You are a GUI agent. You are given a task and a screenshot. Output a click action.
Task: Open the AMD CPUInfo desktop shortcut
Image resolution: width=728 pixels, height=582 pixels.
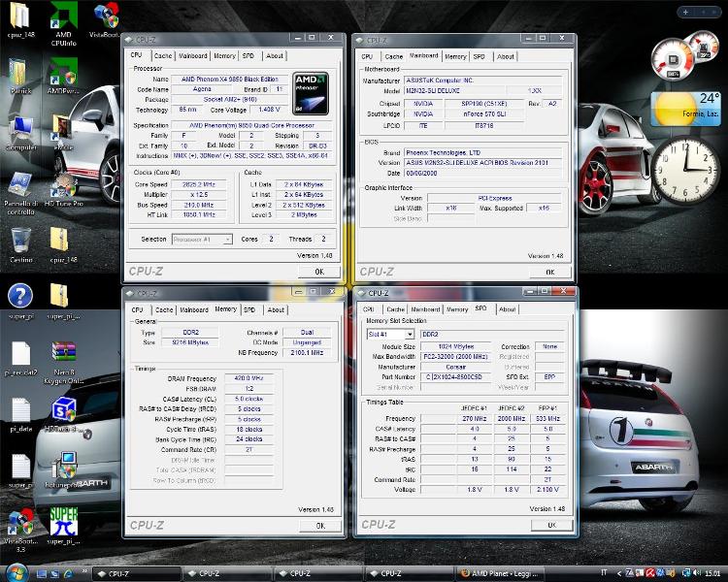pyautogui.click(x=64, y=23)
